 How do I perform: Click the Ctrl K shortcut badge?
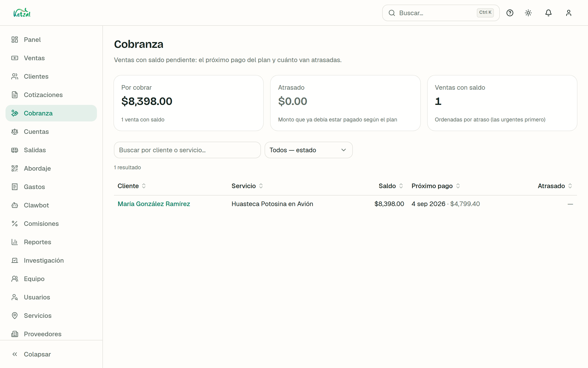[485, 12]
